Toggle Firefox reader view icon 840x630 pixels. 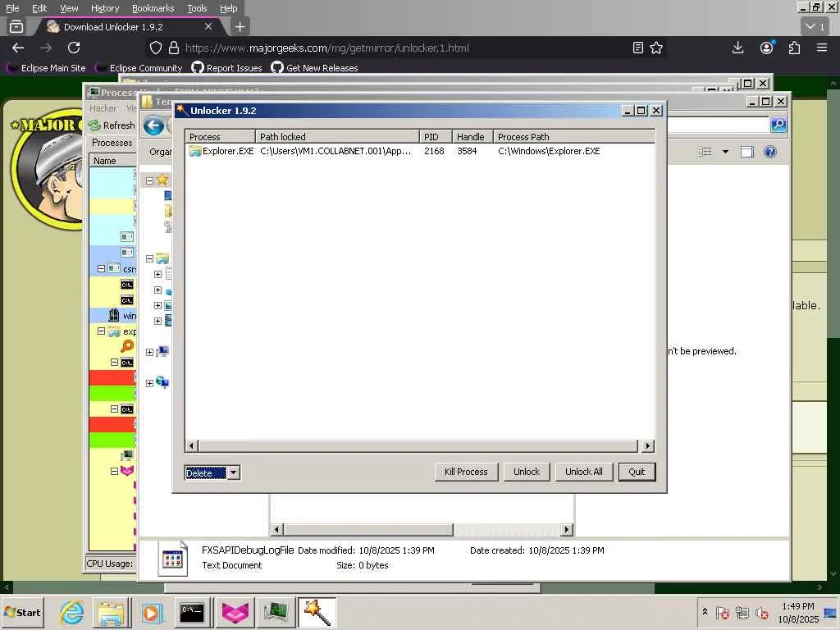(x=637, y=48)
